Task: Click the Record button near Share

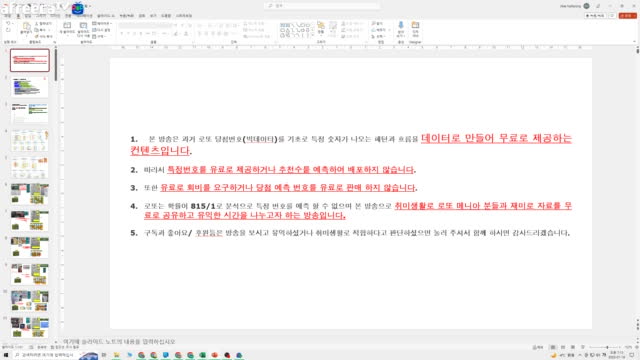Action: coord(595,16)
